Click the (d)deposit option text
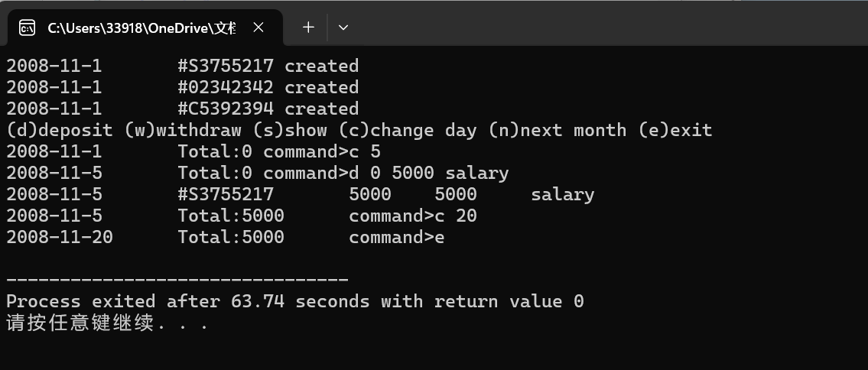This screenshot has width=868, height=370. 59,131
